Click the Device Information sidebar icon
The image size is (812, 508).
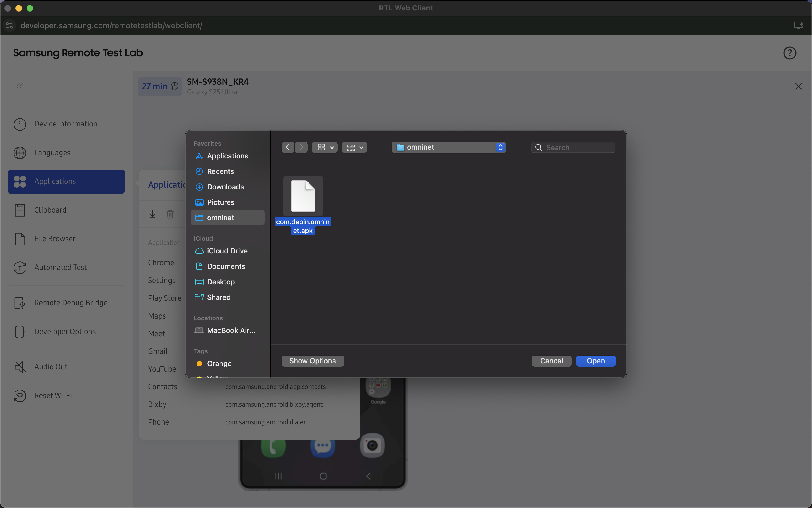[20, 124]
